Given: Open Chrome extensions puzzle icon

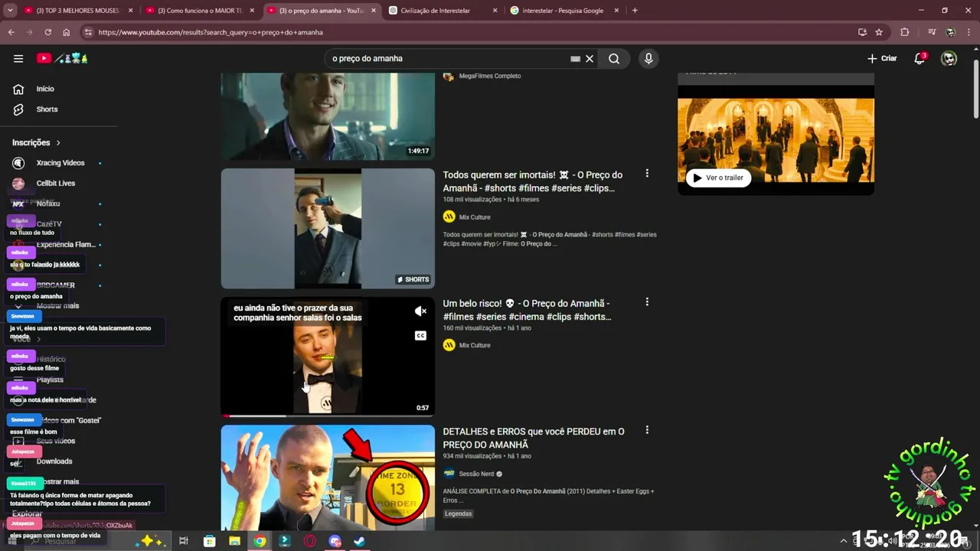Looking at the screenshot, I should [905, 32].
